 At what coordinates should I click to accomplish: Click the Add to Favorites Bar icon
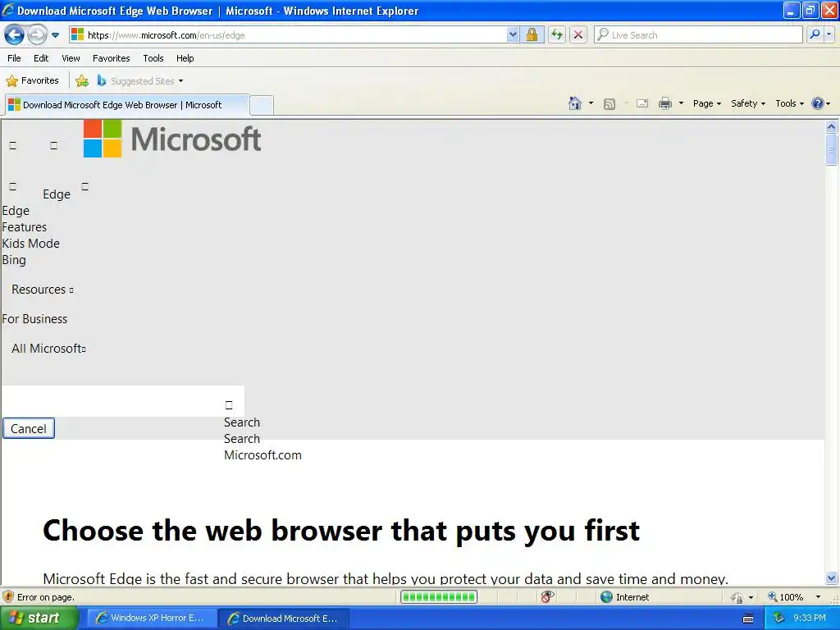click(x=82, y=81)
